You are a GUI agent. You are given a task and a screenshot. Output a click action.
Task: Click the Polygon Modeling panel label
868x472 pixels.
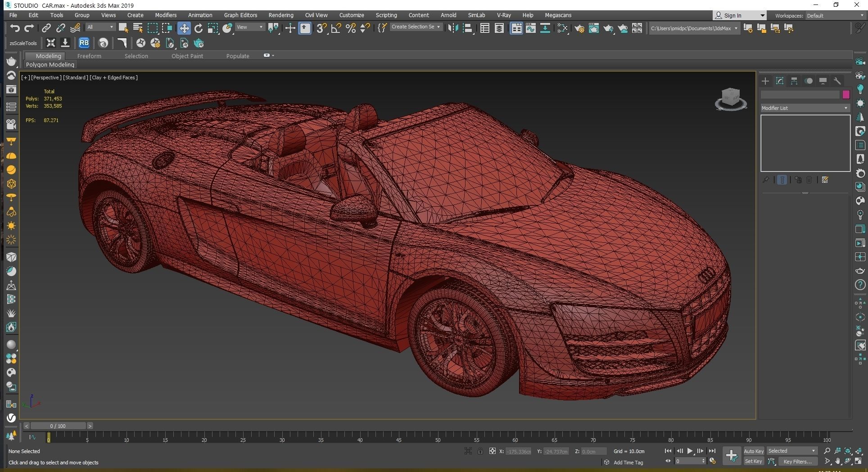[50, 65]
